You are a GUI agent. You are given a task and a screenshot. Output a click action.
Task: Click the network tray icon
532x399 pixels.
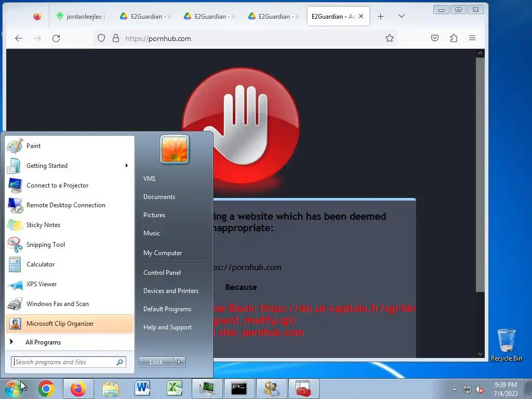click(467, 389)
